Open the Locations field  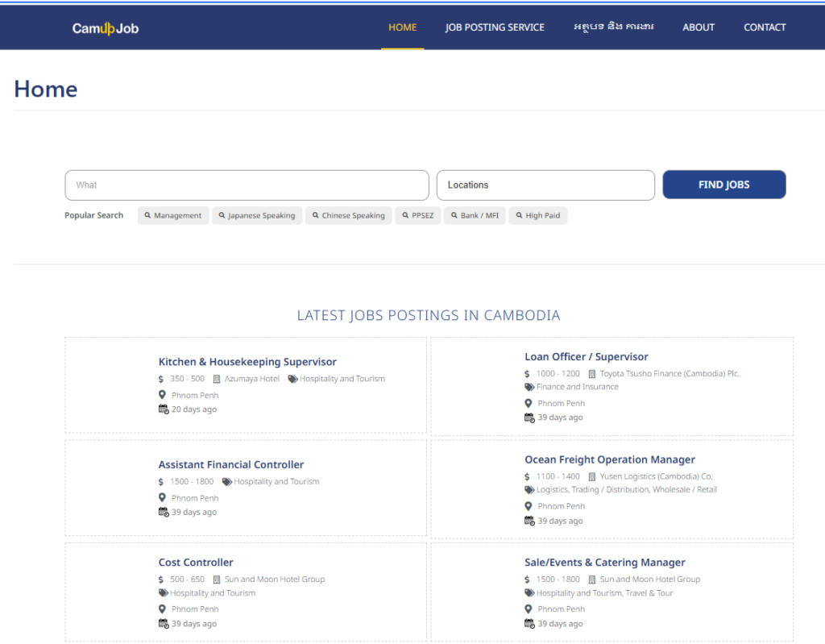[x=545, y=185]
